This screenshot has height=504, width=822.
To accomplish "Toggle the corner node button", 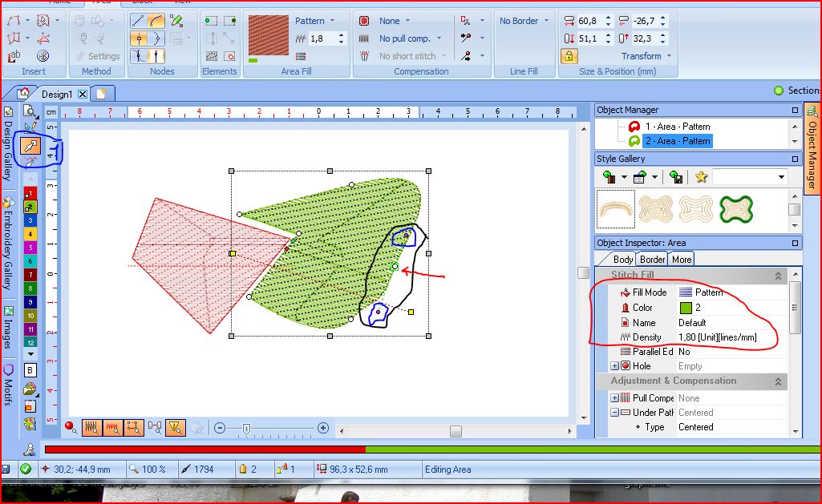I will point(139,38).
